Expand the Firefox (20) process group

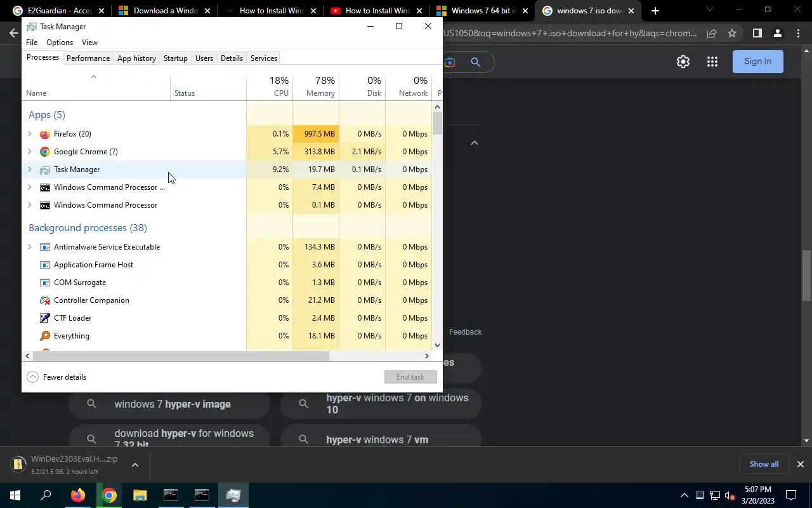[x=29, y=134]
